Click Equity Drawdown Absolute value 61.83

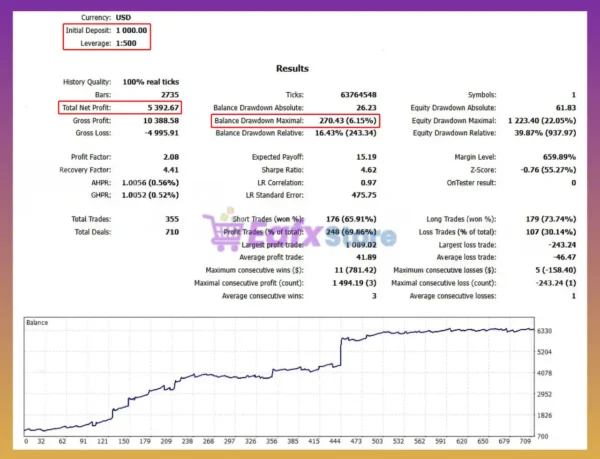[x=566, y=108]
